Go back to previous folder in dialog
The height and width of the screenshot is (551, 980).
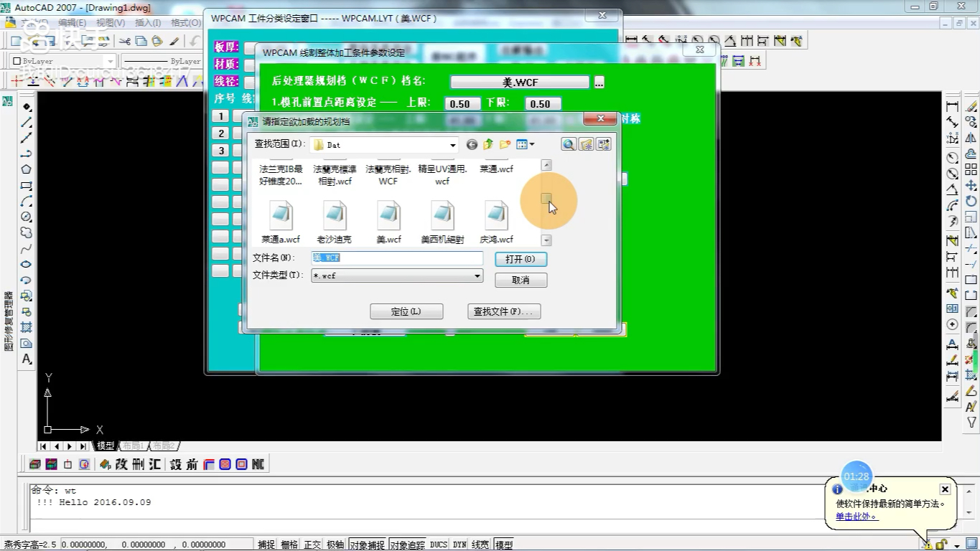(472, 145)
